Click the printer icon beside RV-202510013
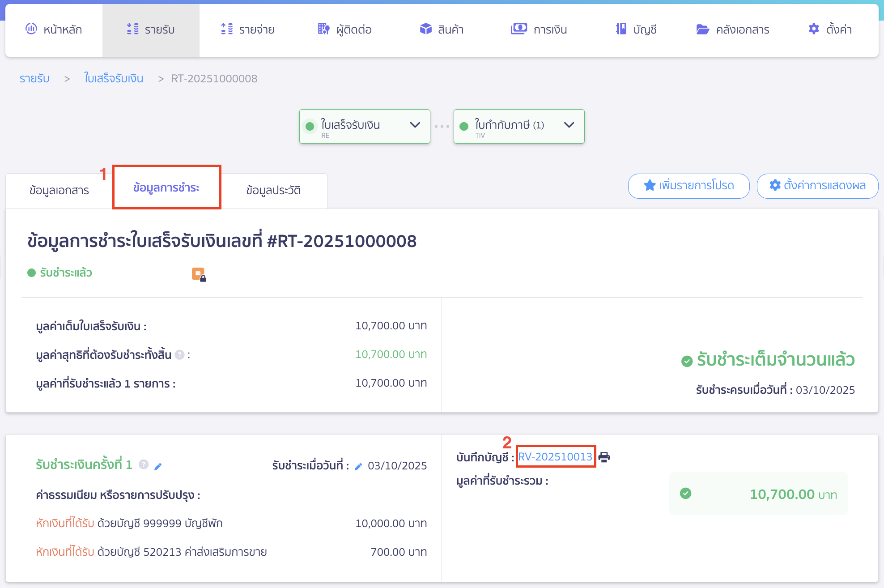 coord(604,457)
